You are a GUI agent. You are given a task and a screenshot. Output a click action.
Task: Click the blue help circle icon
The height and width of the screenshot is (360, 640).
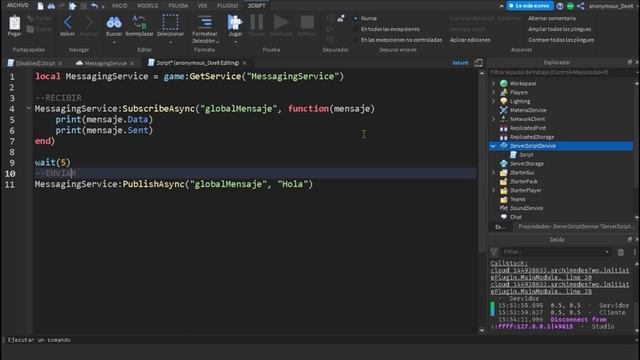tap(560, 6)
